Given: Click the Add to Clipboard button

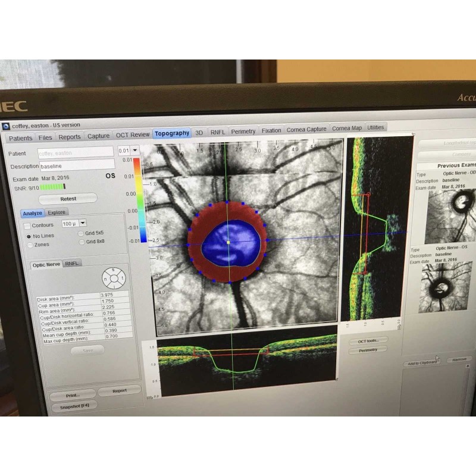Looking at the screenshot, I should [422, 363].
